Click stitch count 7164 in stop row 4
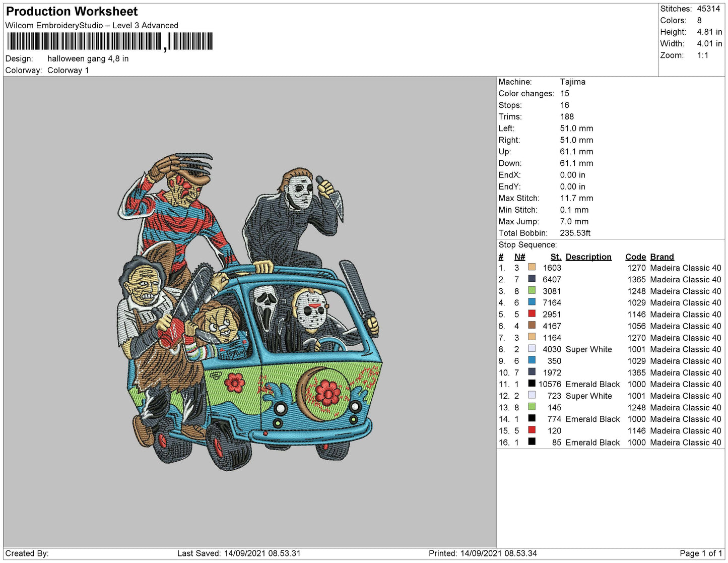The height and width of the screenshot is (563, 728). [x=552, y=302]
